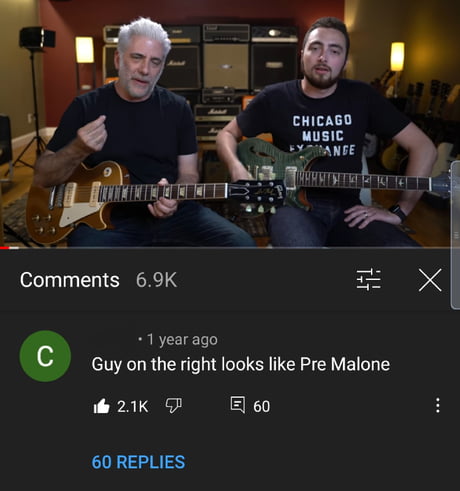Click the red played segment of progress bar
The image size is (460, 491).
point(9,248)
